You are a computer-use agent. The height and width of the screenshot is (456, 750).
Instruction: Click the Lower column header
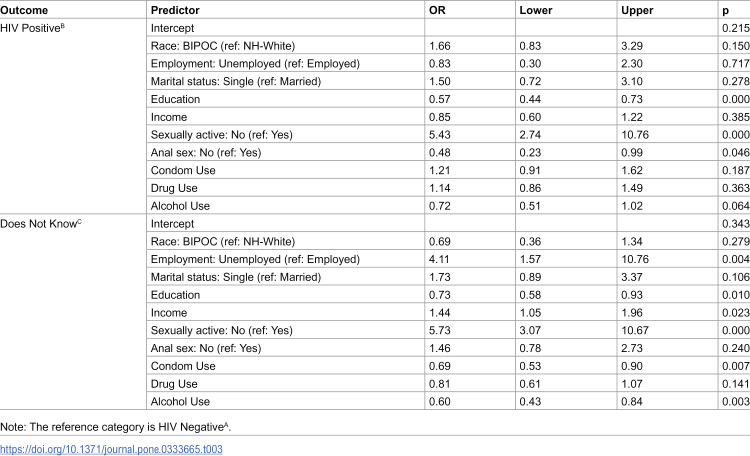pos(536,10)
